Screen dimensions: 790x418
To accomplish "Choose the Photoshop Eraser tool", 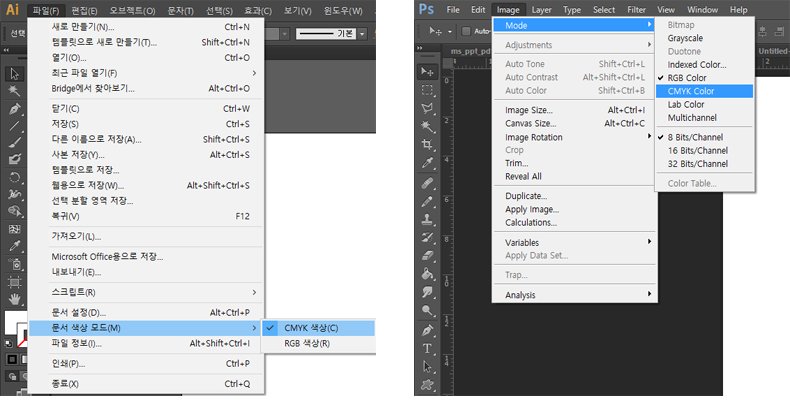I will [x=427, y=256].
